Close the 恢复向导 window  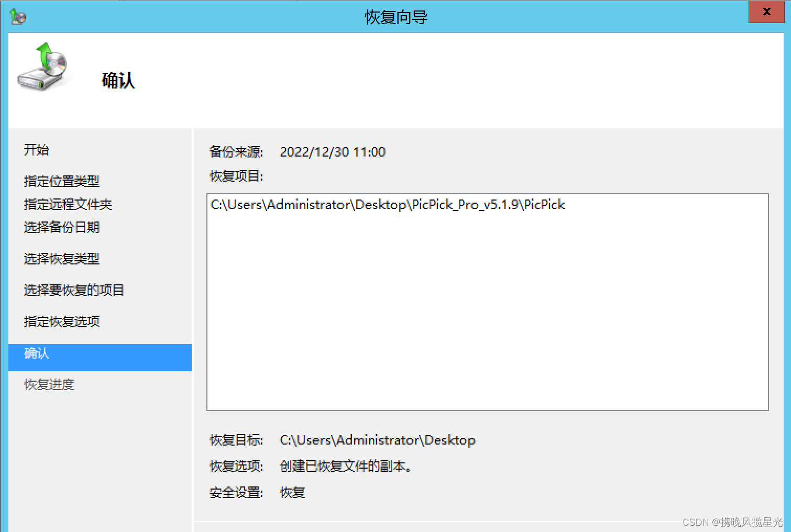[766, 12]
